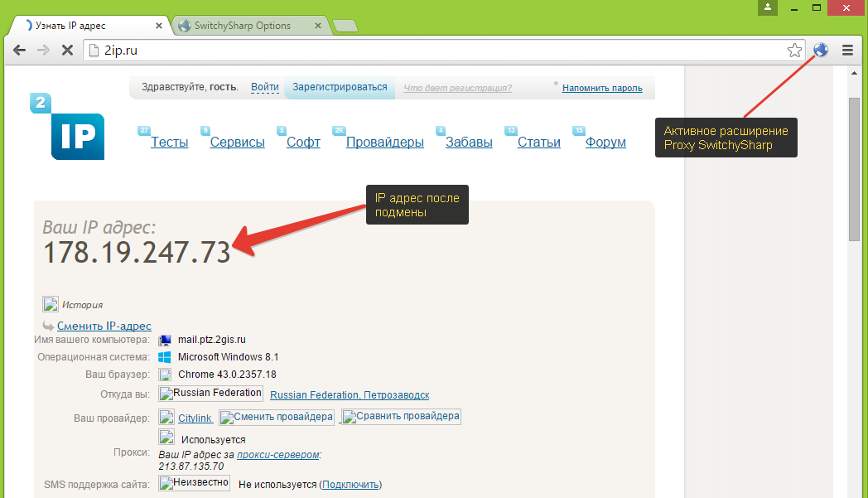
Task: Click the Подключить link
Action: coord(350,485)
